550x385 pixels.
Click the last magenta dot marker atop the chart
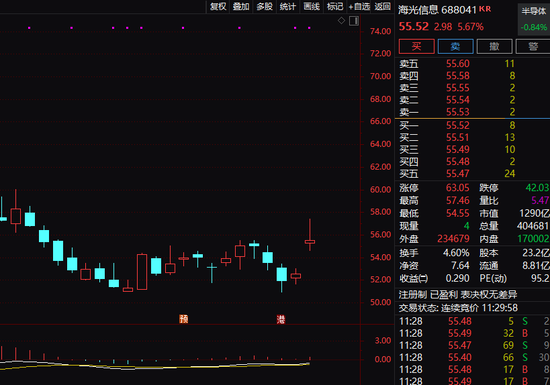[309, 28]
